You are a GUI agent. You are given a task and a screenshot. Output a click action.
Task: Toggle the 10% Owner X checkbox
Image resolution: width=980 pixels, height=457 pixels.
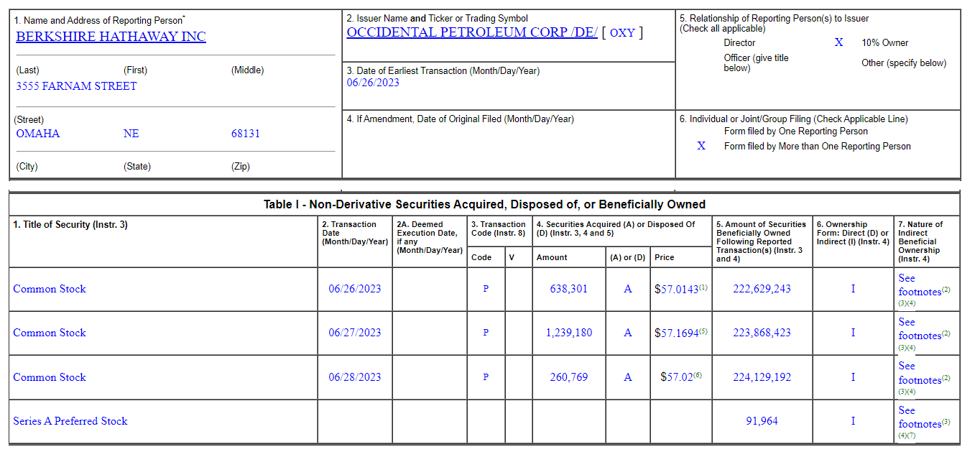coord(838,43)
